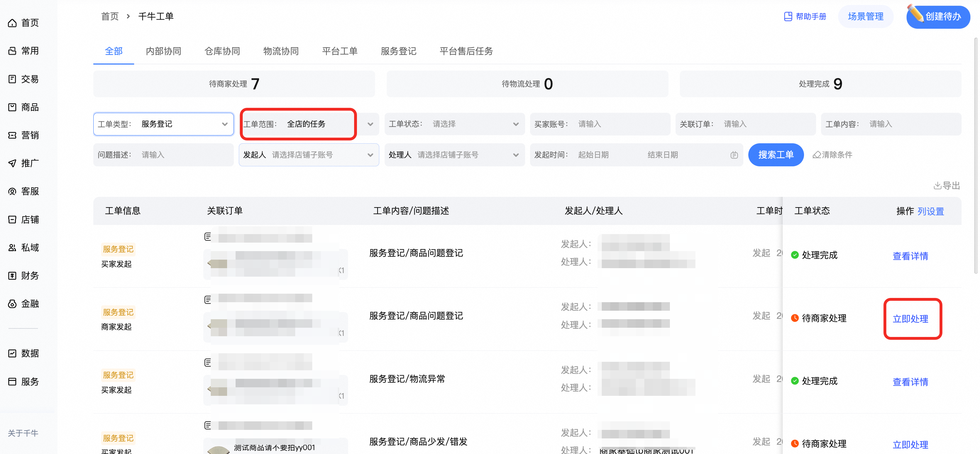Switch to the 物流协同 tab
980x454 pixels.
point(281,51)
